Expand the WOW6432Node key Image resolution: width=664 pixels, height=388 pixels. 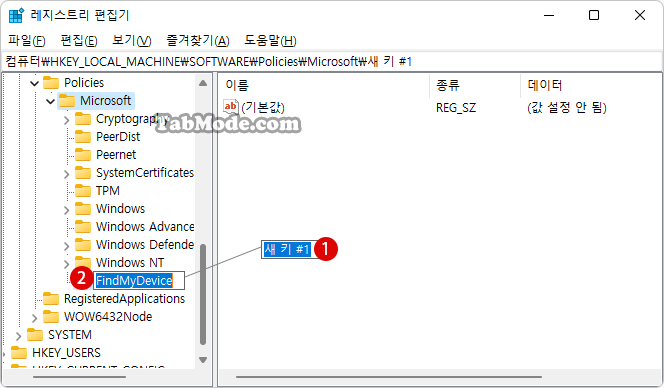(35, 317)
